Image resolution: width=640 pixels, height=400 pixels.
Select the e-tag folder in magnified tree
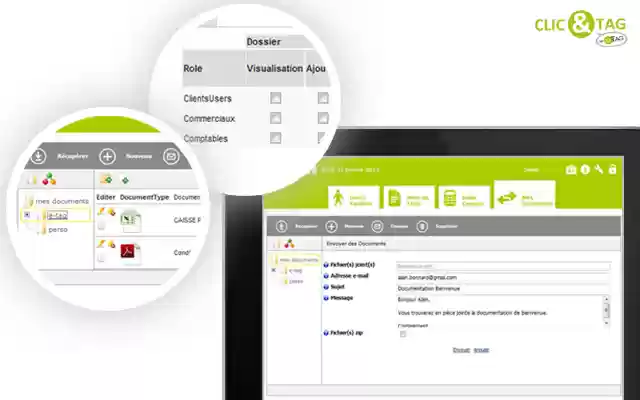tap(58, 216)
